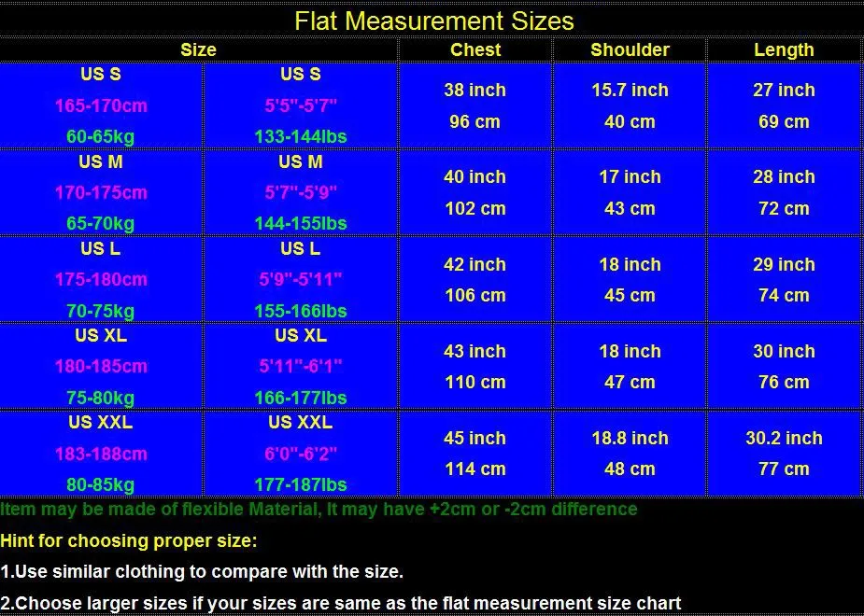The height and width of the screenshot is (616, 864).
Task: Click the '70-75kg' weight text
Action: click(x=100, y=311)
